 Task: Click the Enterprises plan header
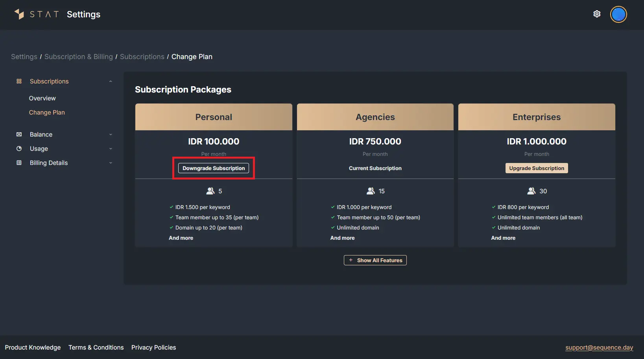(x=537, y=117)
